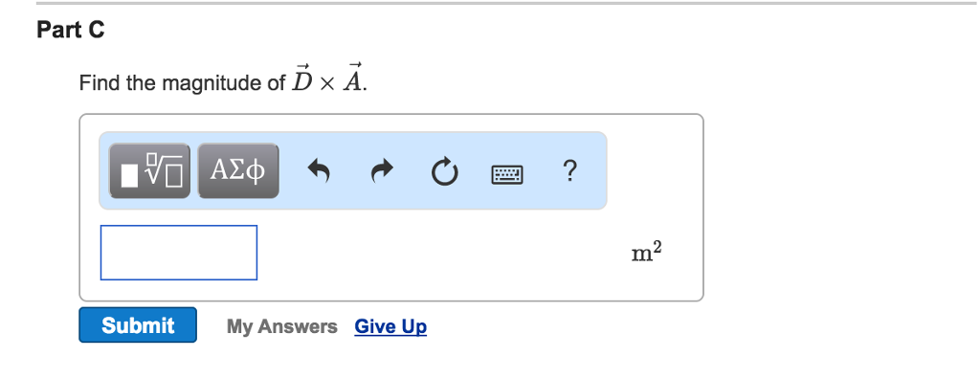Select the Give Up link
Screen dimensions: 980x379
390,326
